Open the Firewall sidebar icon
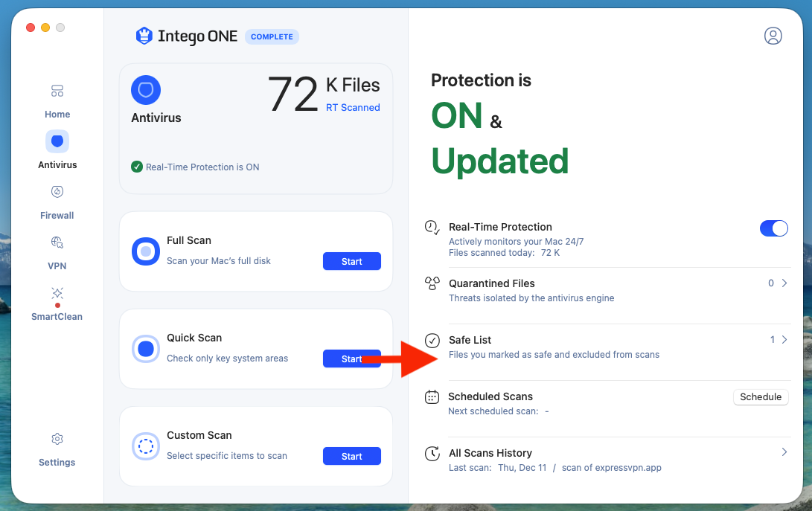 click(57, 192)
